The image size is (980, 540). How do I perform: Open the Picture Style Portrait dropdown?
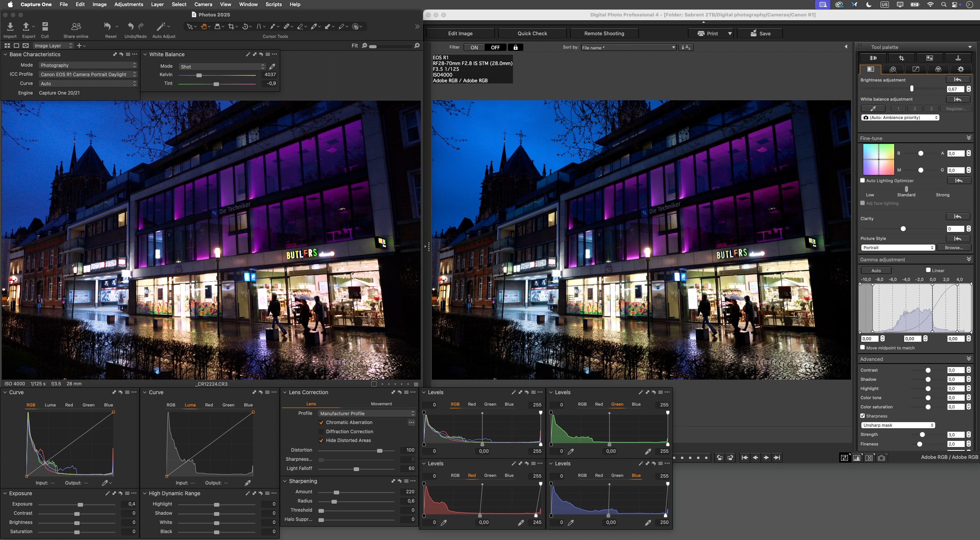point(898,248)
